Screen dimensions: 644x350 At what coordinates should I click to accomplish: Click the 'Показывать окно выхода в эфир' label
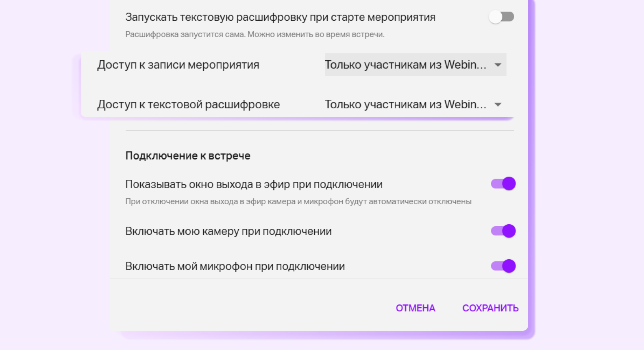click(x=254, y=184)
